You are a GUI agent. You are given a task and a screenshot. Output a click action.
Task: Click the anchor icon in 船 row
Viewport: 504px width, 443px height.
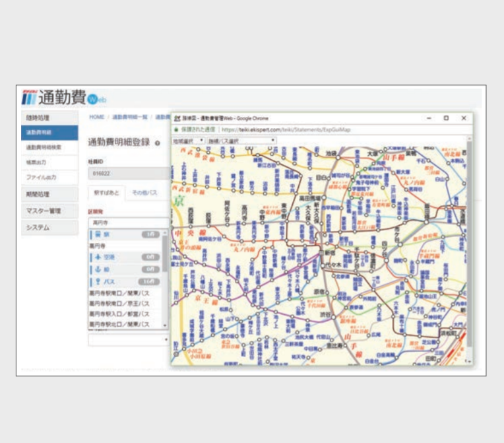tap(98, 269)
